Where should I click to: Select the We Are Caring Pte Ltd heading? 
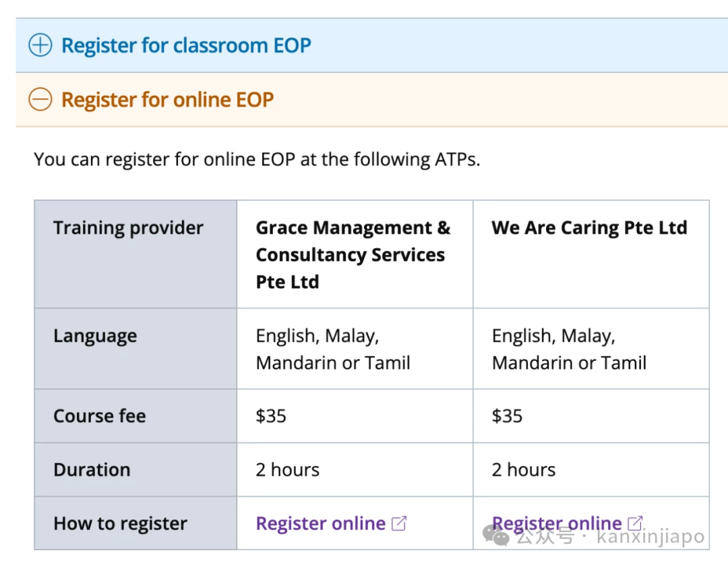589,227
